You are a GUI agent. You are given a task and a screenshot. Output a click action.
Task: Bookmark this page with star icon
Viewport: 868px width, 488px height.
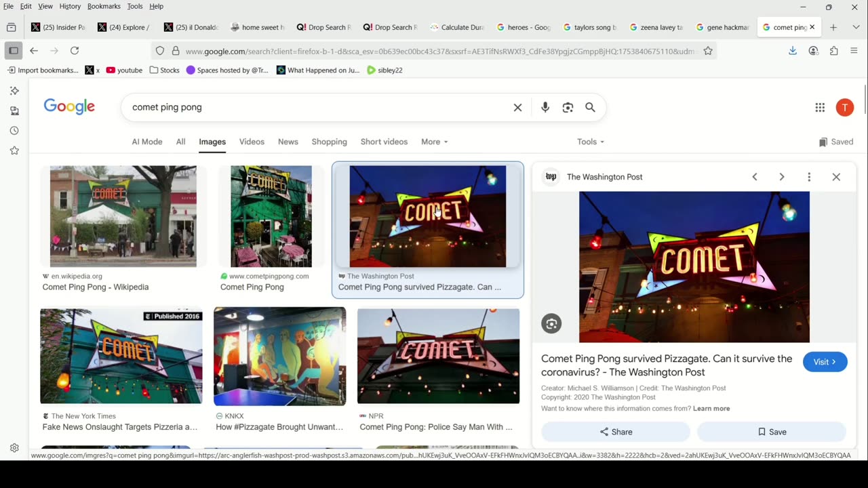pyautogui.click(x=708, y=51)
